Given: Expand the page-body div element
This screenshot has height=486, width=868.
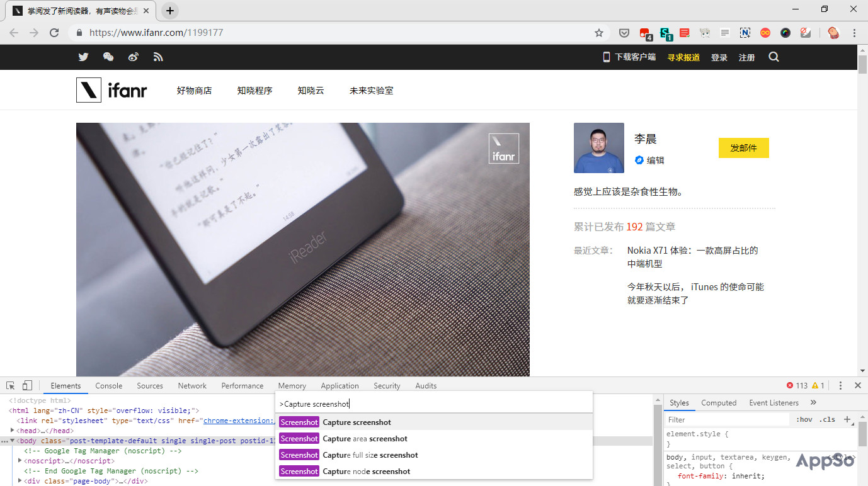Looking at the screenshot, I should coord(20,480).
